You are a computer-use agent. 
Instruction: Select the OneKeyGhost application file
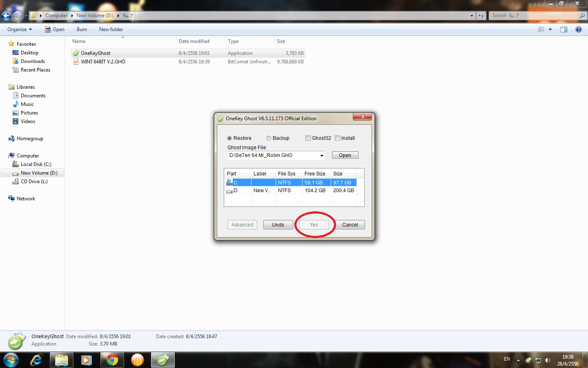point(188,53)
